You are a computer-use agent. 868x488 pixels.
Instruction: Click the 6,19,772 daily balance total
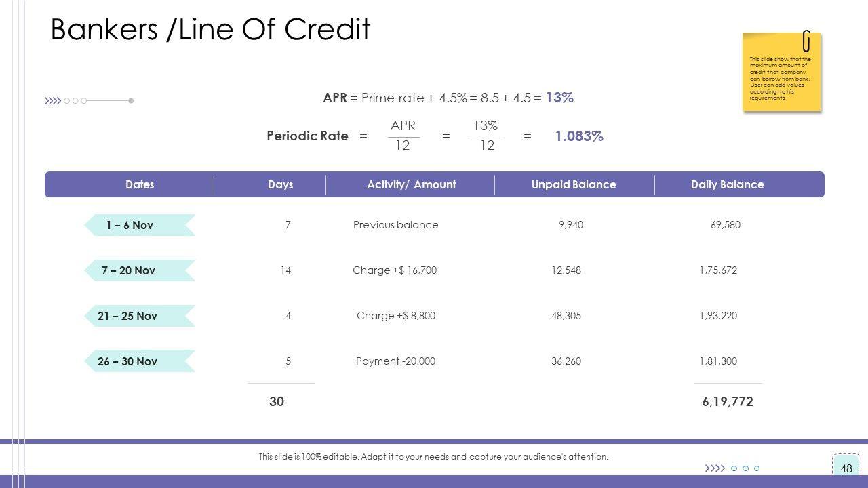pyautogui.click(x=728, y=401)
